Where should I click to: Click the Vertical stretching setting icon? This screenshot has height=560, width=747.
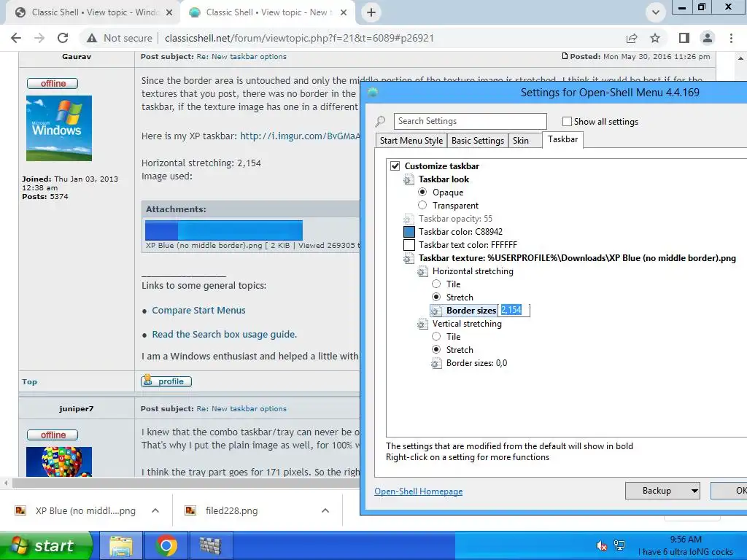422,324
